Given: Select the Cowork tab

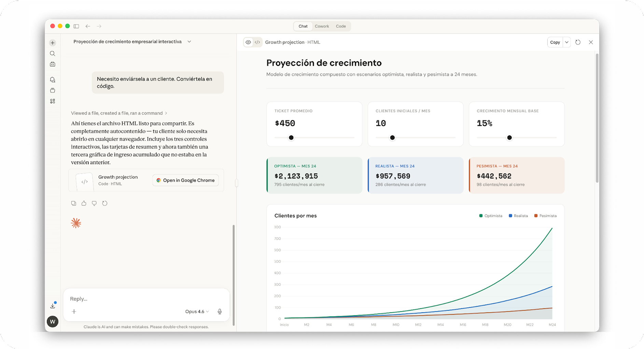Looking at the screenshot, I should click(x=322, y=26).
